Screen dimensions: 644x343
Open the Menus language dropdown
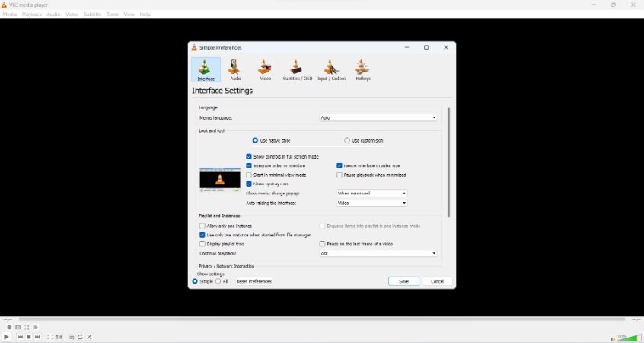click(378, 117)
